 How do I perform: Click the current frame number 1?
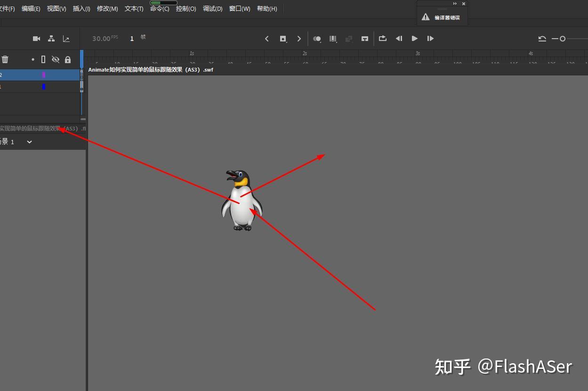click(x=132, y=39)
